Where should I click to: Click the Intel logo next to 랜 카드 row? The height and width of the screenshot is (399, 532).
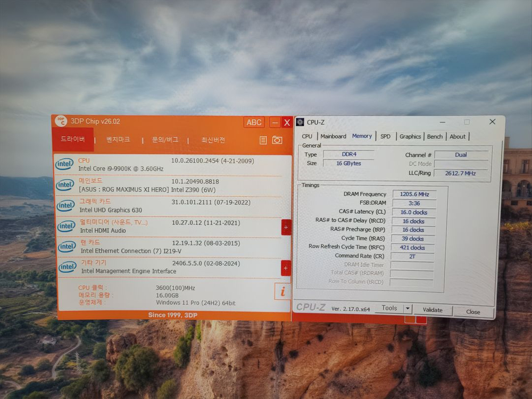67,247
